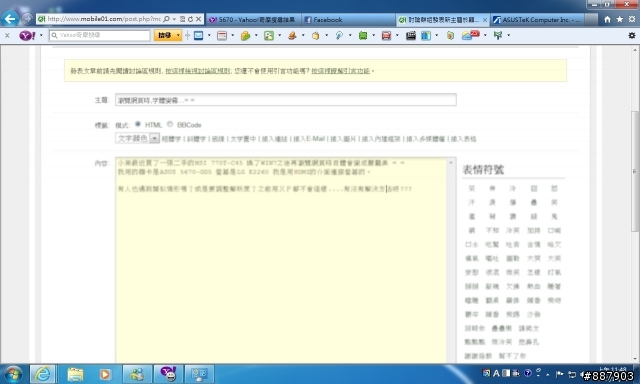Switch to the 5670 - Yahoo search tab
Screen dimensions: 640x384
[x=253, y=20]
